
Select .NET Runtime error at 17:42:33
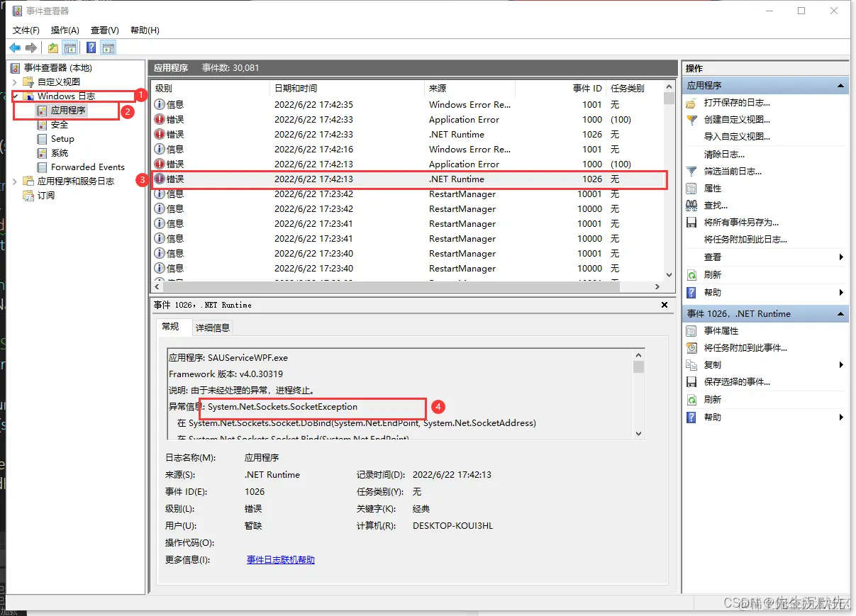(408, 135)
